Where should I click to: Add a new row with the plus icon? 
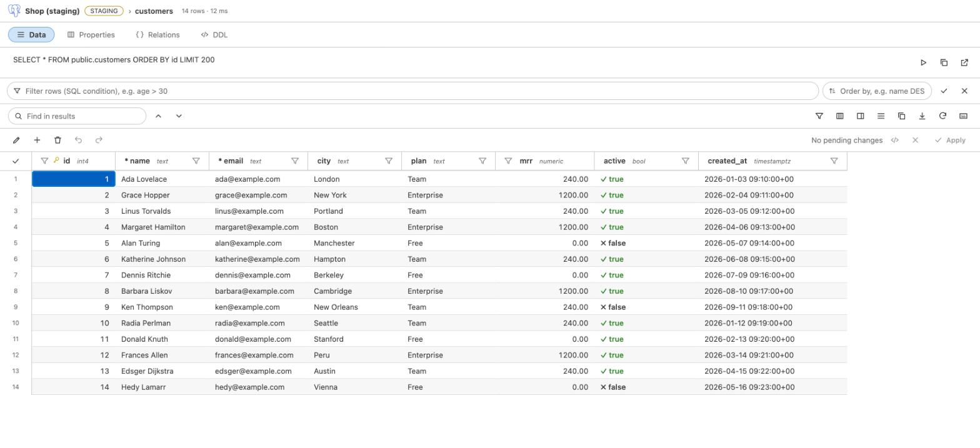[x=37, y=141]
